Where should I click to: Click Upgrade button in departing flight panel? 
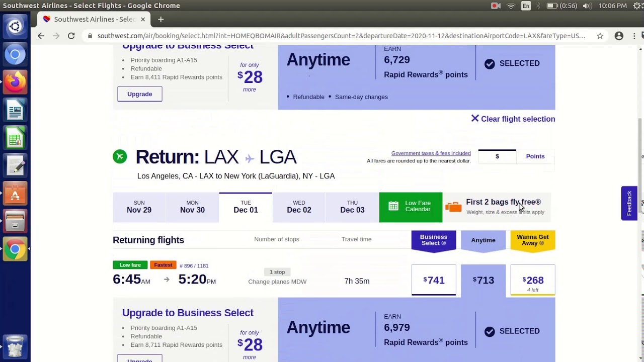(x=140, y=94)
